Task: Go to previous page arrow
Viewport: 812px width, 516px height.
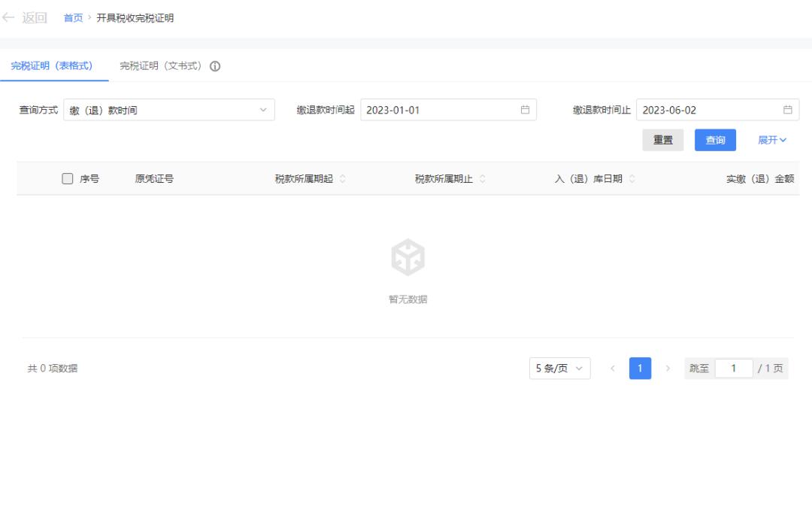Action: click(x=613, y=369)
